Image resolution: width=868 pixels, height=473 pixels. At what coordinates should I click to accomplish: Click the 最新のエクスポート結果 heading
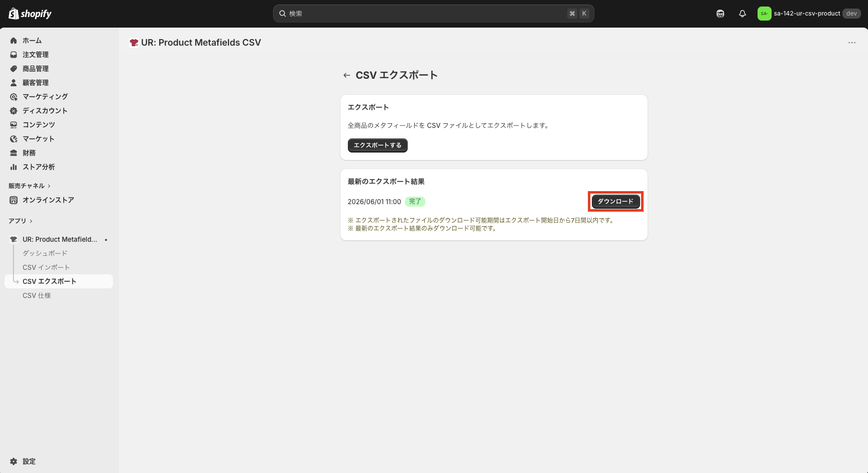pyautogui.click(x=386, y=182)
